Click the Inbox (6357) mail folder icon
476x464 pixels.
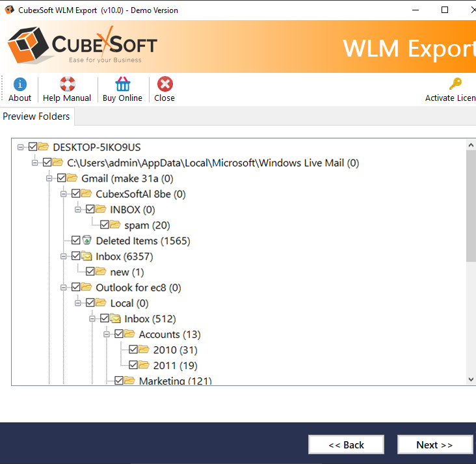click(86, 256)
